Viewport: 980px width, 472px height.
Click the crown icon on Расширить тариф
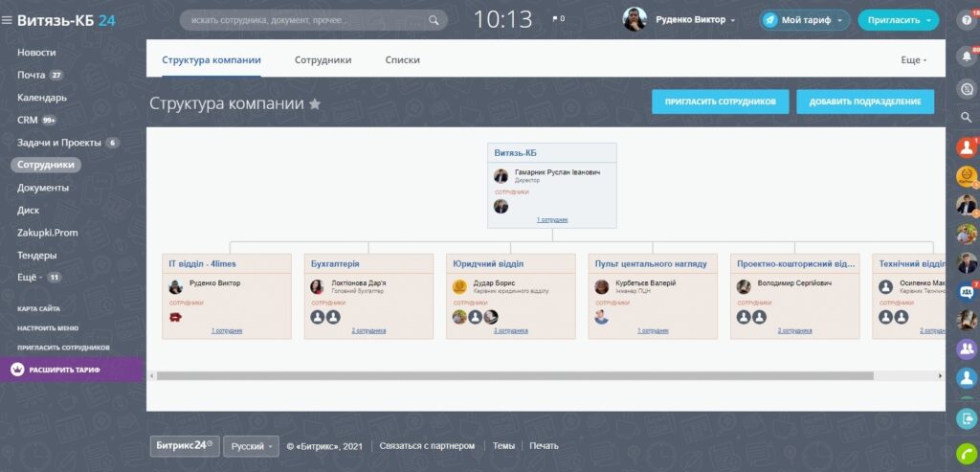17,370
